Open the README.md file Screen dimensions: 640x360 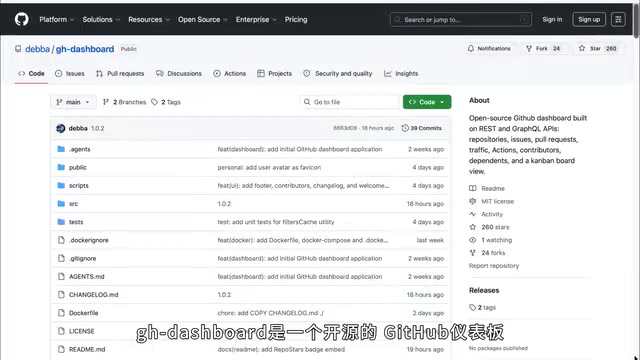[87, 349]
